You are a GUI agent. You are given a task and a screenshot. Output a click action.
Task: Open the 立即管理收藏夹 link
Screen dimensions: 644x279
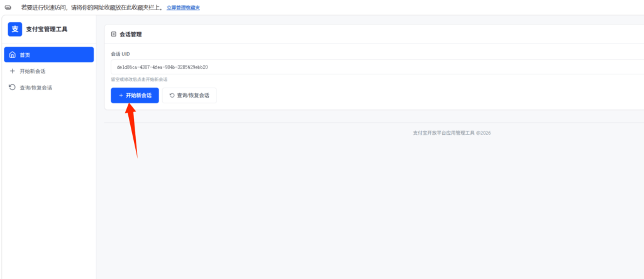tap(183, 8)
